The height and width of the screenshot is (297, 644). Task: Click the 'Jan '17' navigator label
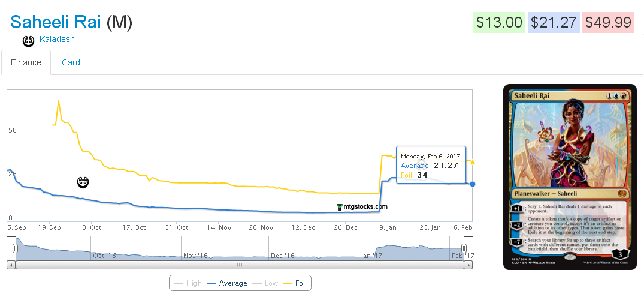point(371,256)
